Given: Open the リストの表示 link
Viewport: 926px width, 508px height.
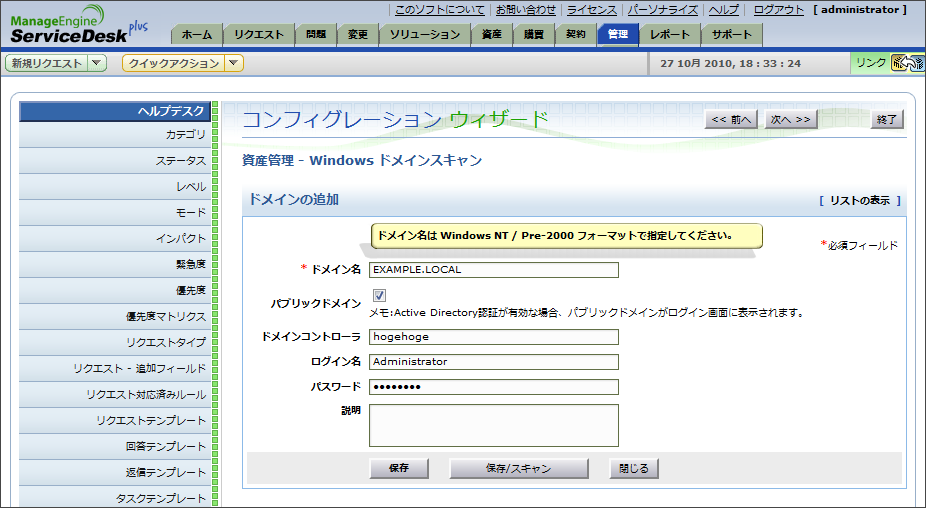Looking at the screenshot, I should click(860, 201).
